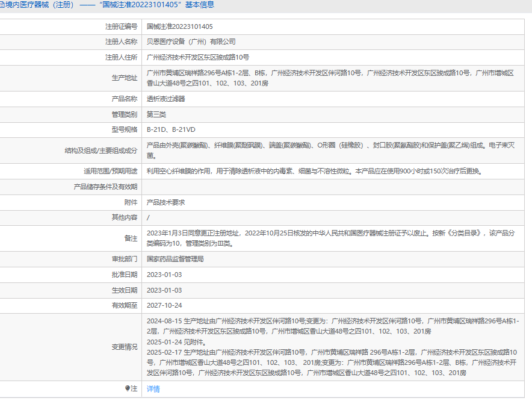Click the 型号规格 label

125,129
